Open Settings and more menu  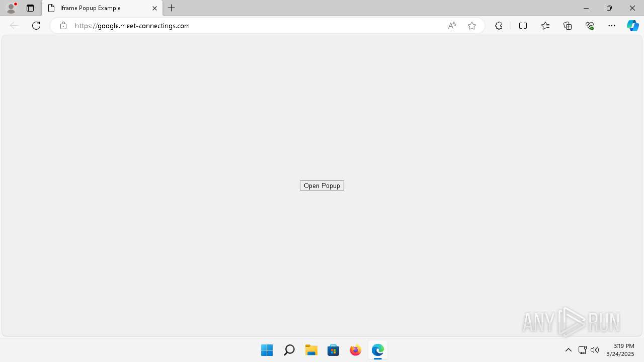(x=612, y=26)
